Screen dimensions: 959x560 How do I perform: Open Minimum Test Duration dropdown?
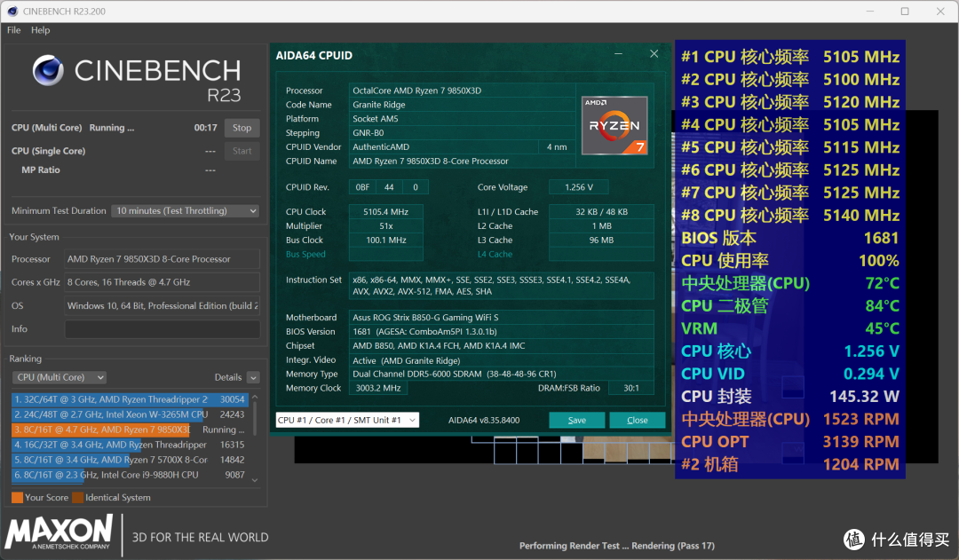pyautogui.click(x=186, y=211)
